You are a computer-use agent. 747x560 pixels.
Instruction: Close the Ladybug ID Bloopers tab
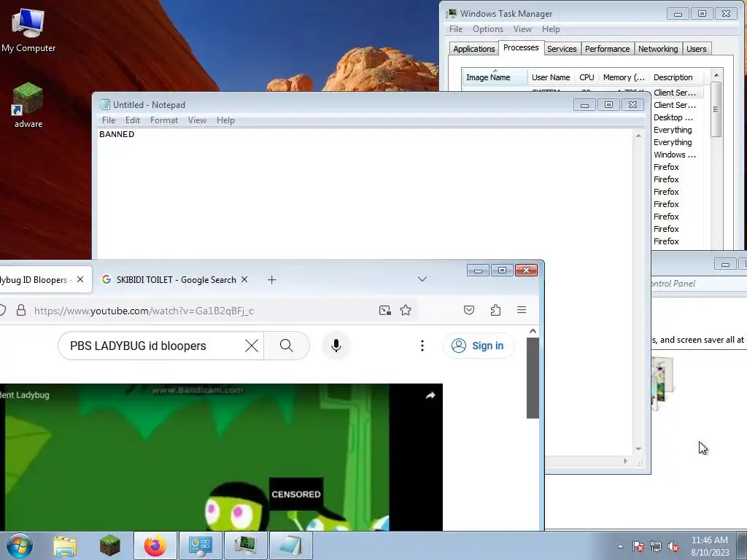(x=80, y=279)
